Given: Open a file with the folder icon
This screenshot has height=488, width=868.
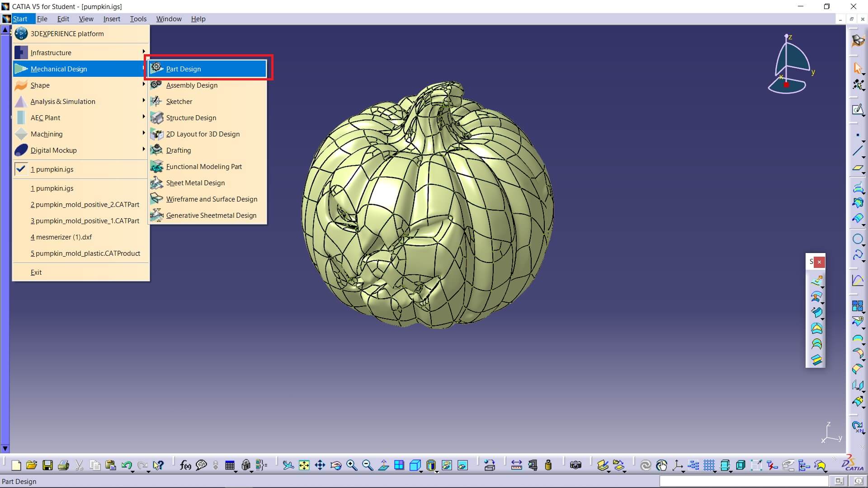Looking at the screenshot, I should click(32, 465).
